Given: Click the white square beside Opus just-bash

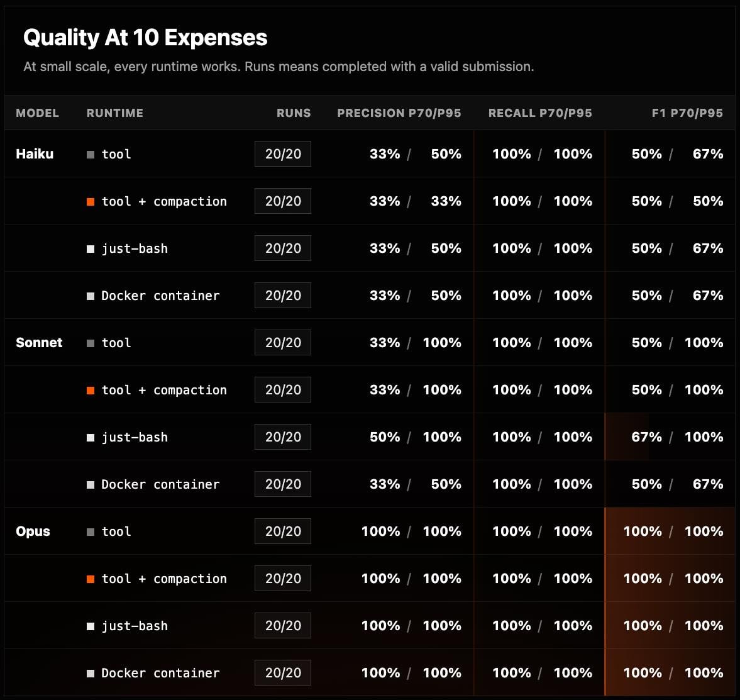Looking at the screenshot, I should (91, 626).
